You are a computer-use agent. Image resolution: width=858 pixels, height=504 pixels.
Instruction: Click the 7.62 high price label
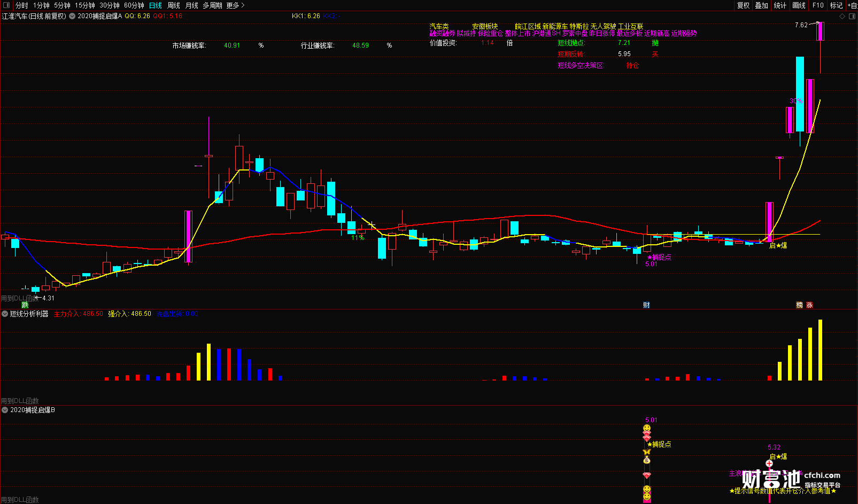(x=801, y=25)
